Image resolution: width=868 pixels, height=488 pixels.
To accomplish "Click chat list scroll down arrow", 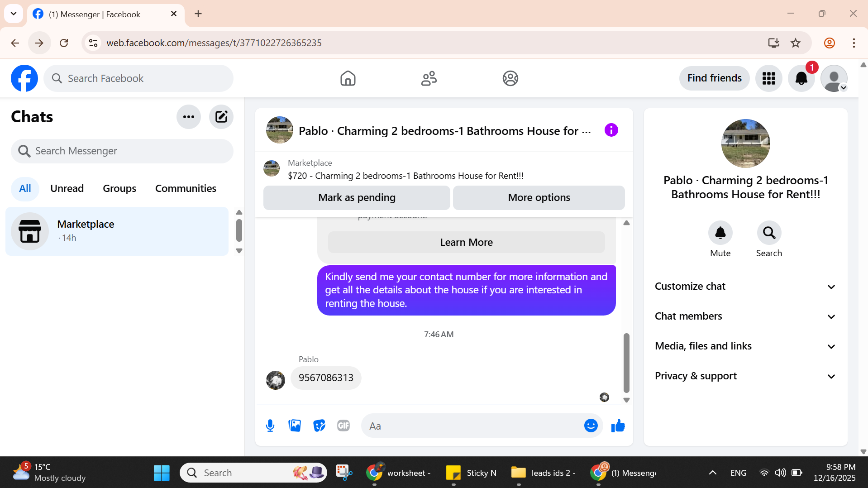I will [239, 251].
